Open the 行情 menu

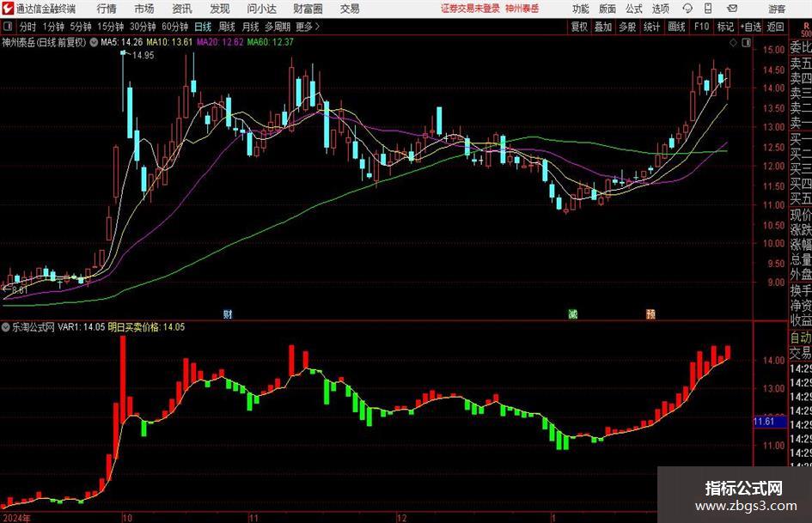tap(107, 9)
